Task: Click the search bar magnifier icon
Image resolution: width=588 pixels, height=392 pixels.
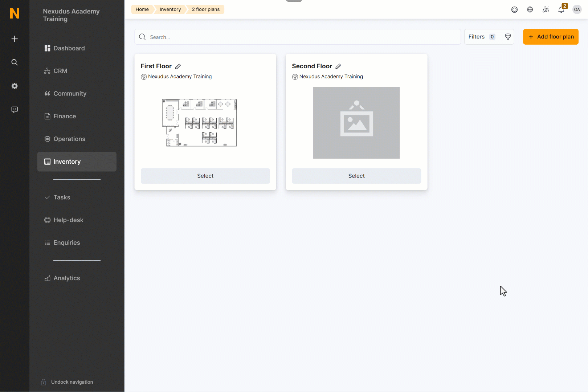Action: tap(142, 37)
